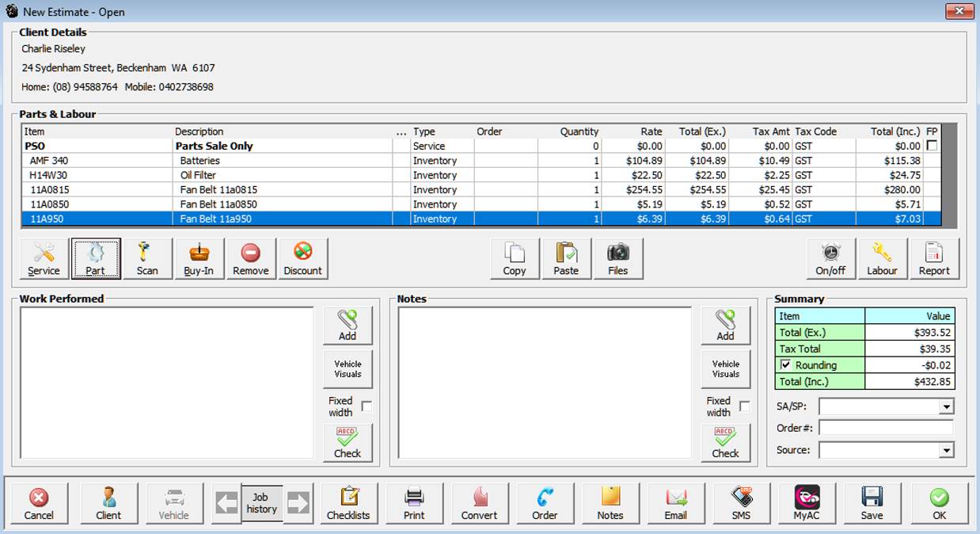Select the Fan Belt 11a950 description cell
980x534 pixels.
[x=283, y=219]
